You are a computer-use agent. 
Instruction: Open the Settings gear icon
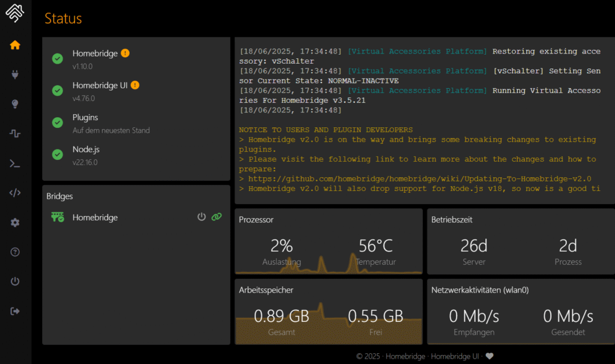(15, 222)
